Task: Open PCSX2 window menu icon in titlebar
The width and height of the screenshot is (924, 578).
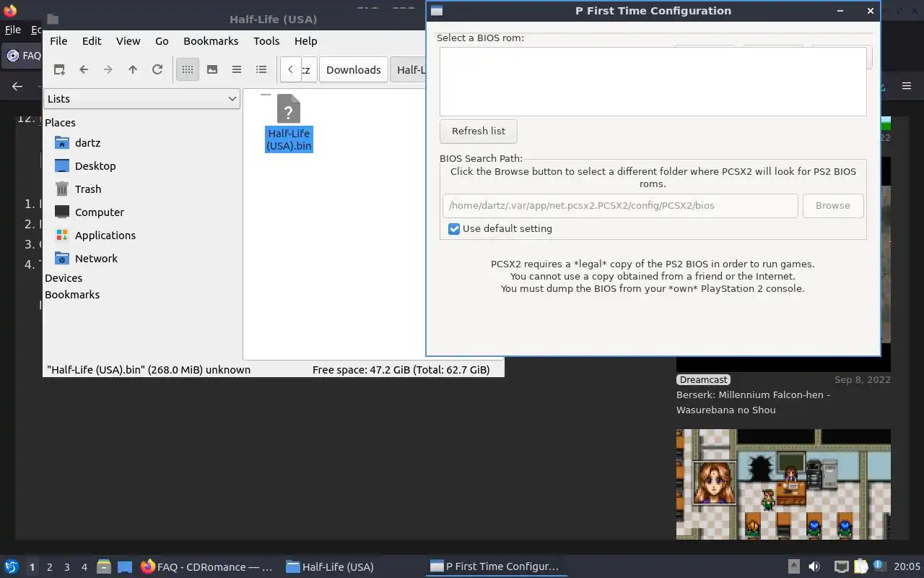Action: click(x=437, y=11)
